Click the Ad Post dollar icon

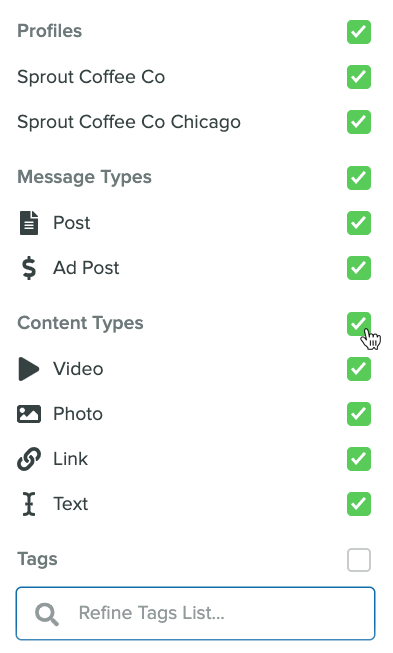[x=29, y=268]
